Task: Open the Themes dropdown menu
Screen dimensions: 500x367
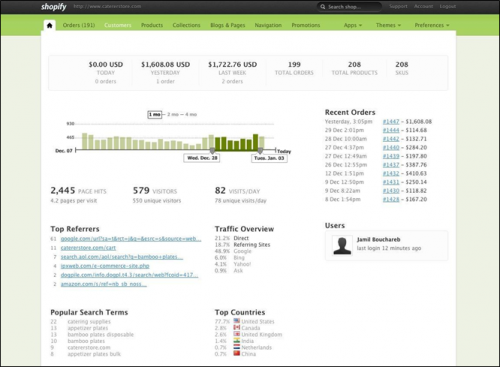Action: pos(388,25)
